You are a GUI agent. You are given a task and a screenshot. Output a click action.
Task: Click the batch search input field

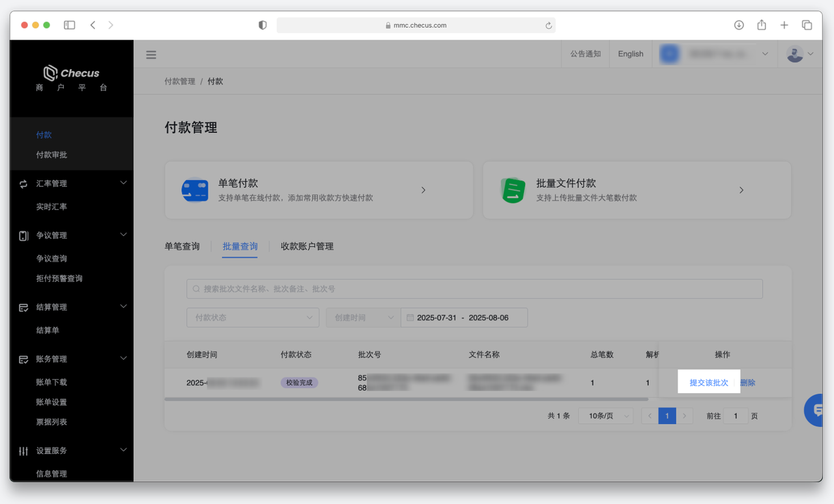coord(474,289)
